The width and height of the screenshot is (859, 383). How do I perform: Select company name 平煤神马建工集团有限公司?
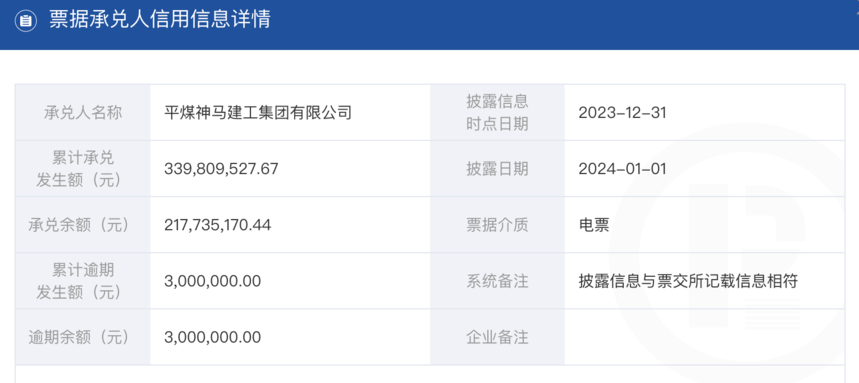point(257,113)
